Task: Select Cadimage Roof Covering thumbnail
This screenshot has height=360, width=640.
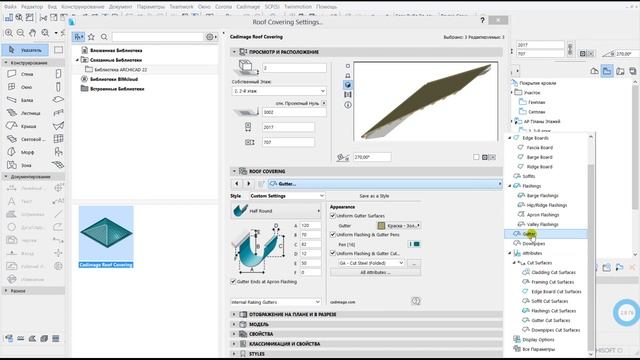Action: tap(106, 237)
